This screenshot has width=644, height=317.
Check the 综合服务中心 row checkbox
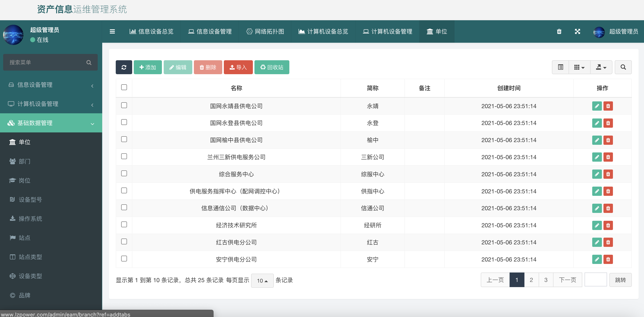[124, 173]
